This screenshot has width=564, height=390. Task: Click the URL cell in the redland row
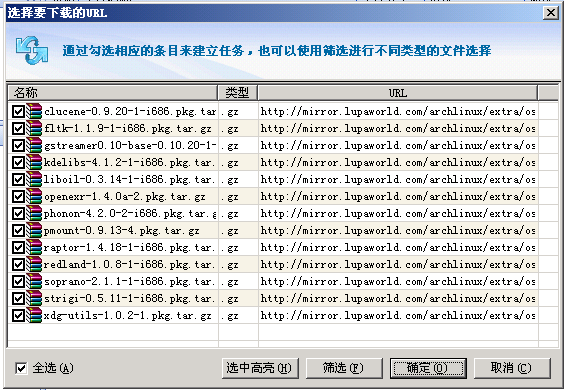tap(398, 265)
